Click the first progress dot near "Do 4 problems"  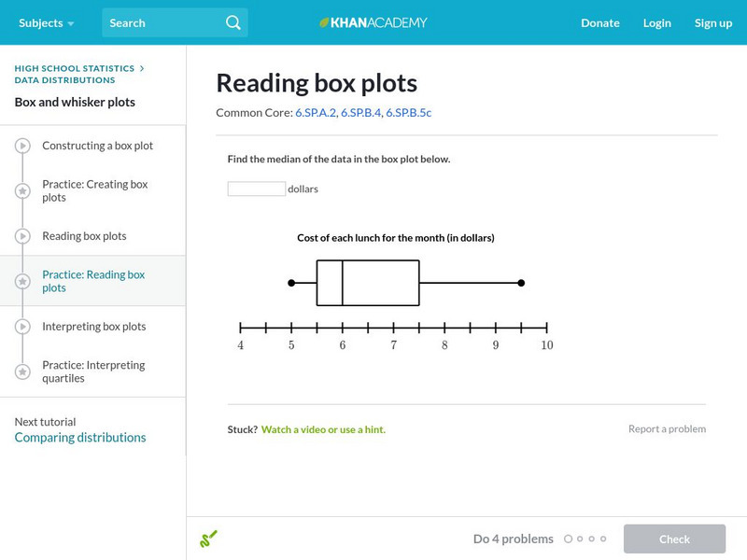(x=571, y=539)
